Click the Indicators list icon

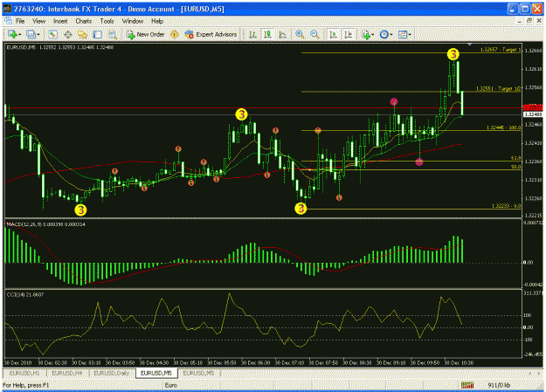point(366,34)
